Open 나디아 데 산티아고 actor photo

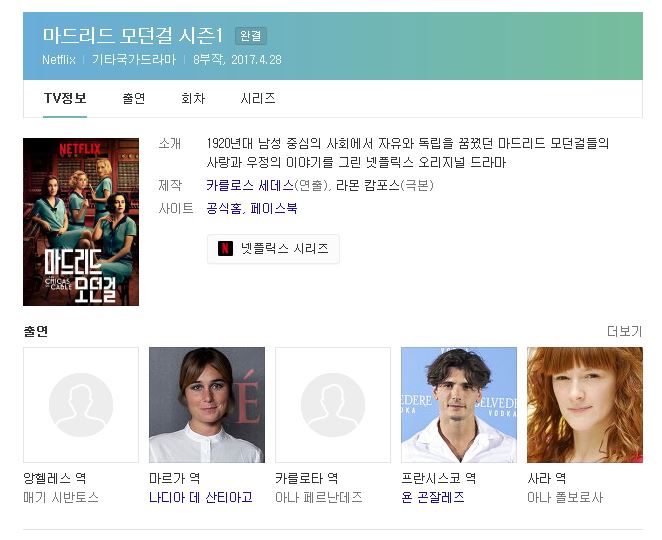pyautogui.click(x=207, y=405)
